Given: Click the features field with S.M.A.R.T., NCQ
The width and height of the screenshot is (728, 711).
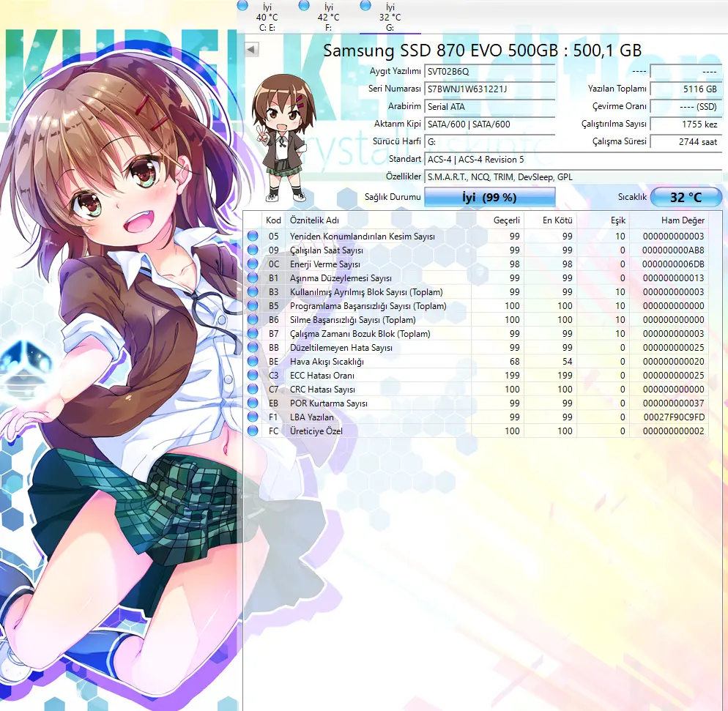Looking at the screenshot, I should [573, 176].
